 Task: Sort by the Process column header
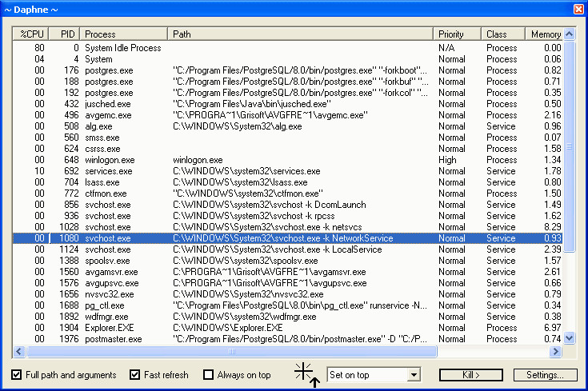[124, 34]
